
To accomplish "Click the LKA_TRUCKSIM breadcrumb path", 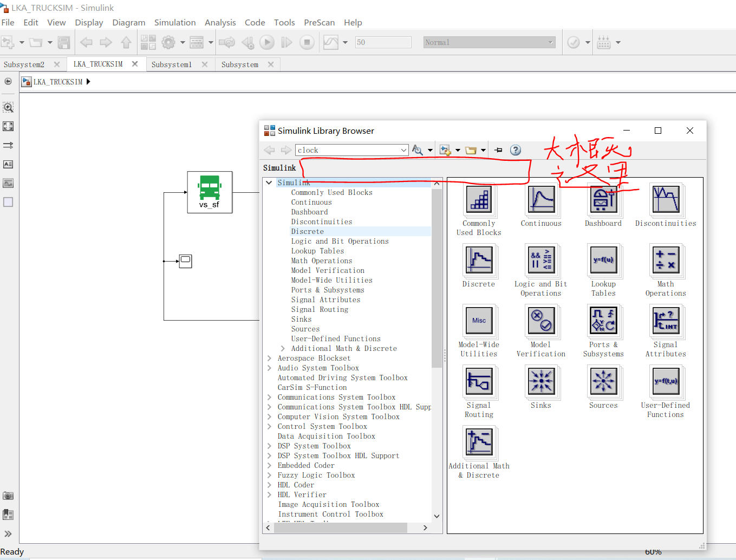I will 58,82.
